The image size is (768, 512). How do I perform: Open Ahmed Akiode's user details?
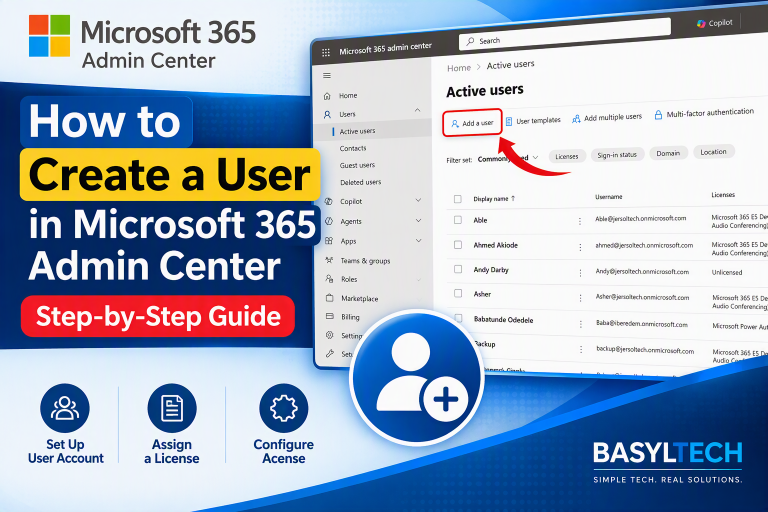coord(495,245)
